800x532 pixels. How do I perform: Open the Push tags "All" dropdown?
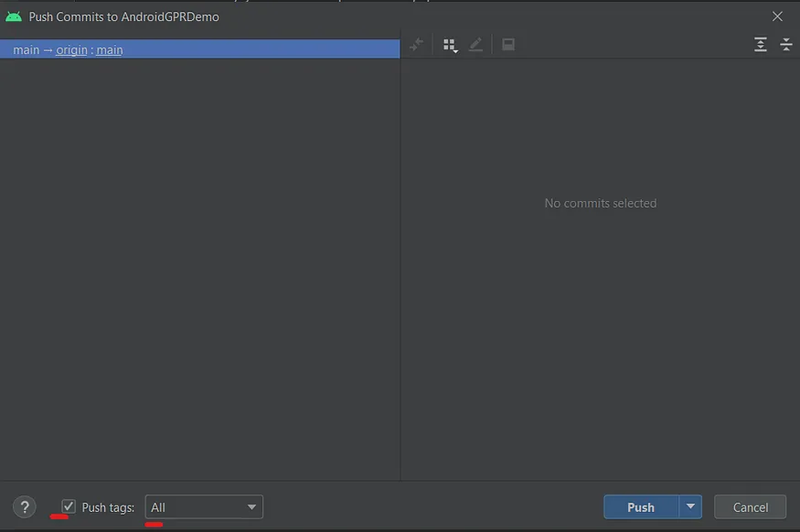pos(204,507)
